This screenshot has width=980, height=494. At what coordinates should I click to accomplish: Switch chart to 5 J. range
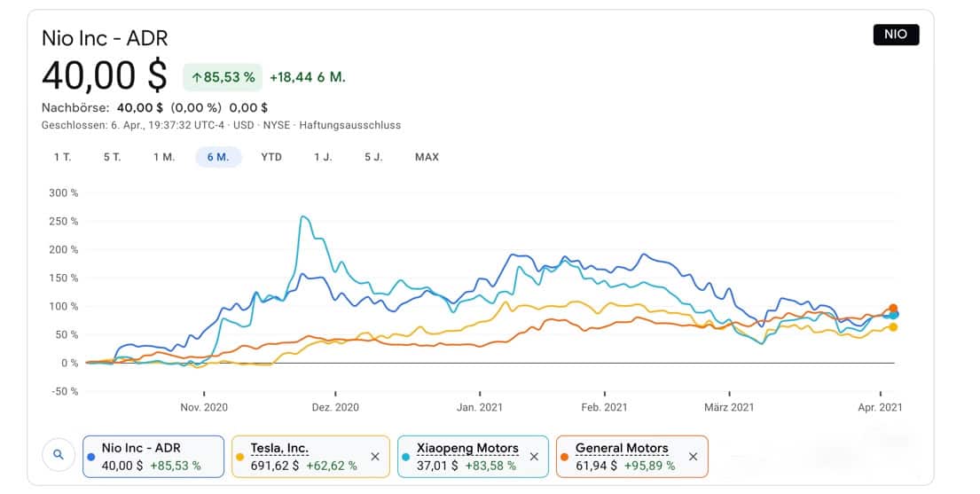(x=373, y=157)
